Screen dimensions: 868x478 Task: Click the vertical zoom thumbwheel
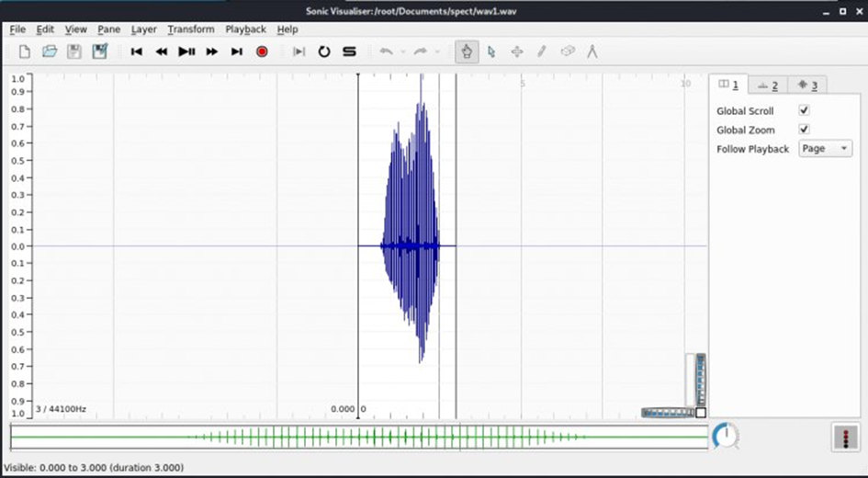[x=701, y=380]
